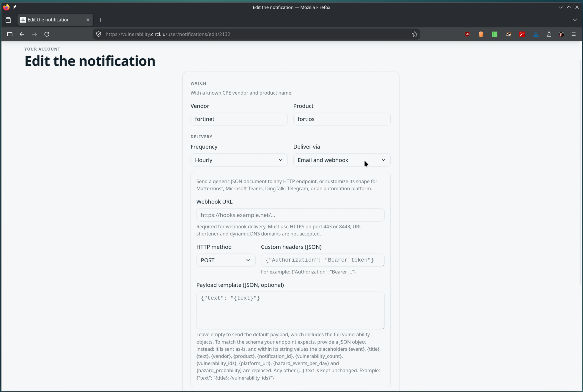Click the Vendor field containing fortinet
The image size is (583, 392).
tap(239, 119)
